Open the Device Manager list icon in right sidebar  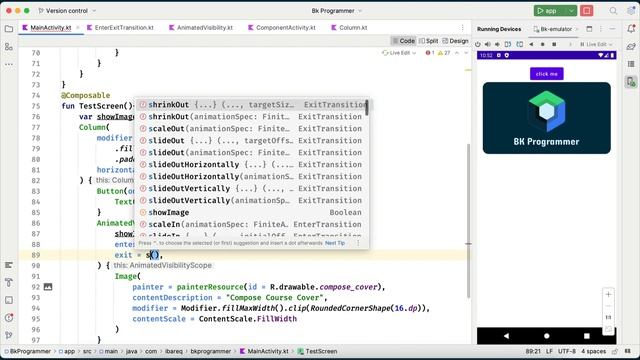(631, 64)
